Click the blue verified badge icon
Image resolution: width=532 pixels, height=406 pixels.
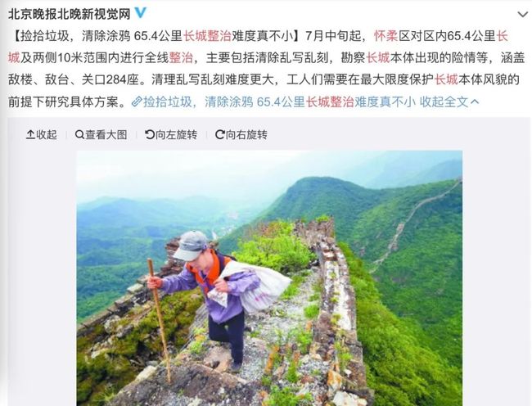[141, 13]
